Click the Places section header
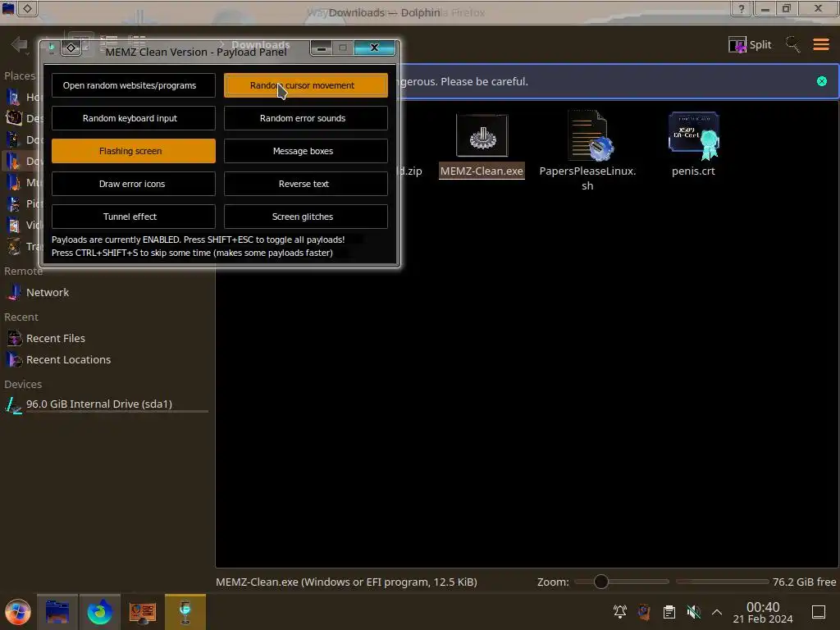This screenshot has height=630, width=840. pyautogui.click(x=20, y=76)
